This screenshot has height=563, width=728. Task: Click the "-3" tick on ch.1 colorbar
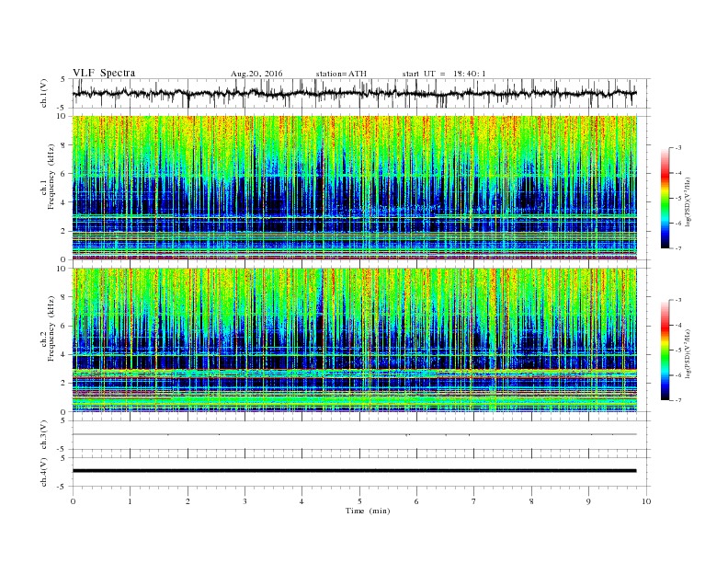(x=677, y=148)
